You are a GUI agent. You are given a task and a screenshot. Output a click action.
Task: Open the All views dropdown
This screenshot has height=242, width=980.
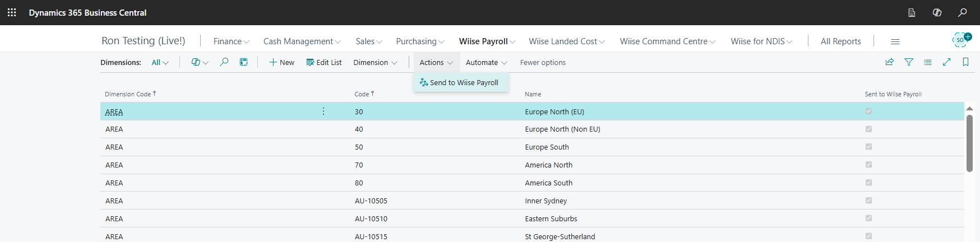click(160, 62)
